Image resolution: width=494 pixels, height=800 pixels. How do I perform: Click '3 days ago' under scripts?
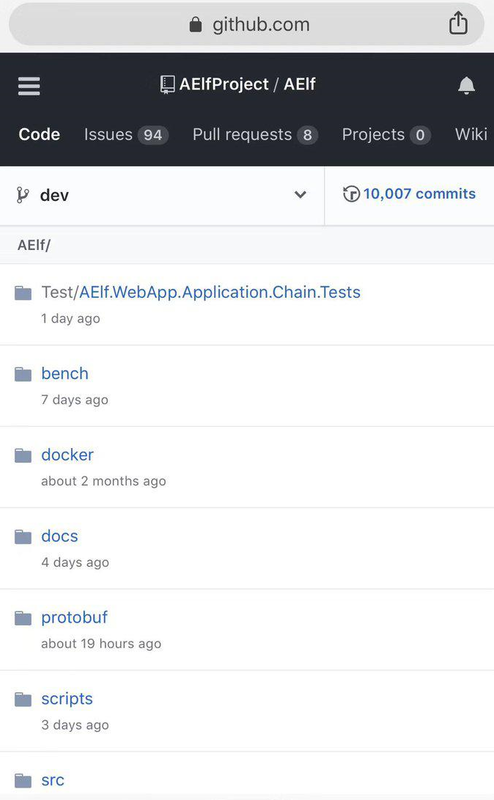coord(75,725)
